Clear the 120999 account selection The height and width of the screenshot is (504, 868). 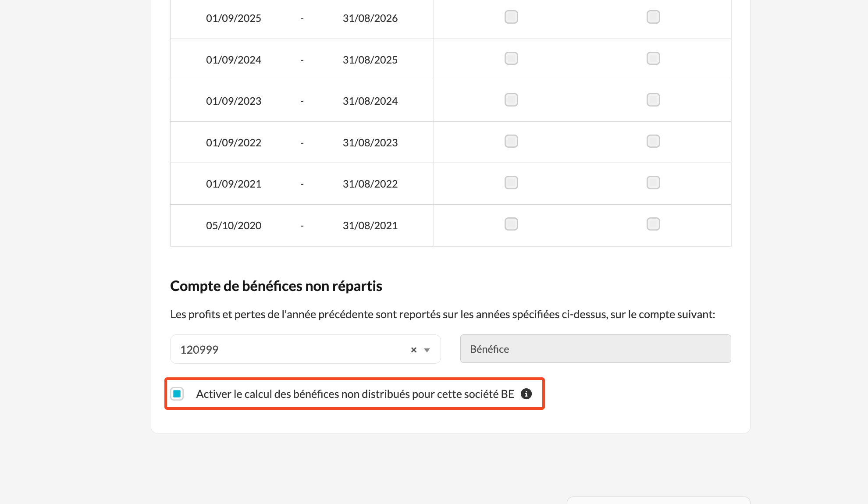[413, 350]
